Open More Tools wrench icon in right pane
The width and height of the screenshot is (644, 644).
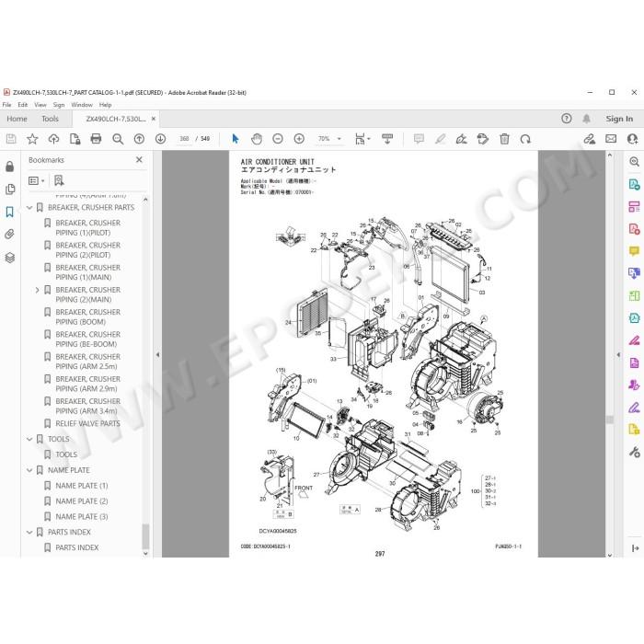pos(634,453)
